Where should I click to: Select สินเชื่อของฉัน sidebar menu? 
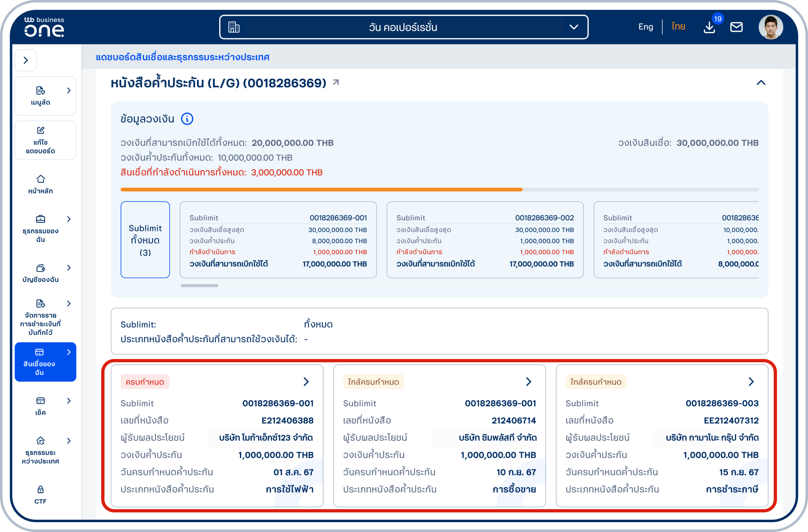click(x=45, y=362)
